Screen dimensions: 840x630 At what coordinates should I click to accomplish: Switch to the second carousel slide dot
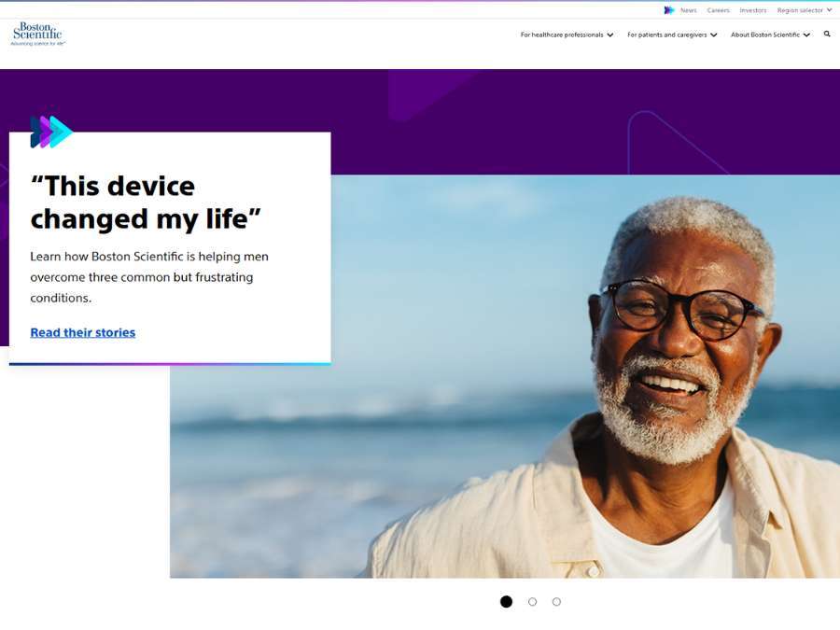coord(533,602)
